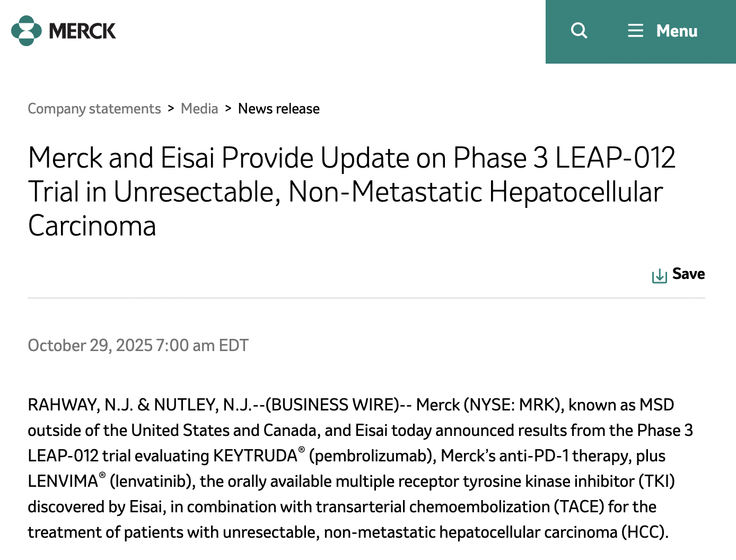Click the LEAP-012 headline title
This screenshot has width=736, height=560.
coord(352,191)
